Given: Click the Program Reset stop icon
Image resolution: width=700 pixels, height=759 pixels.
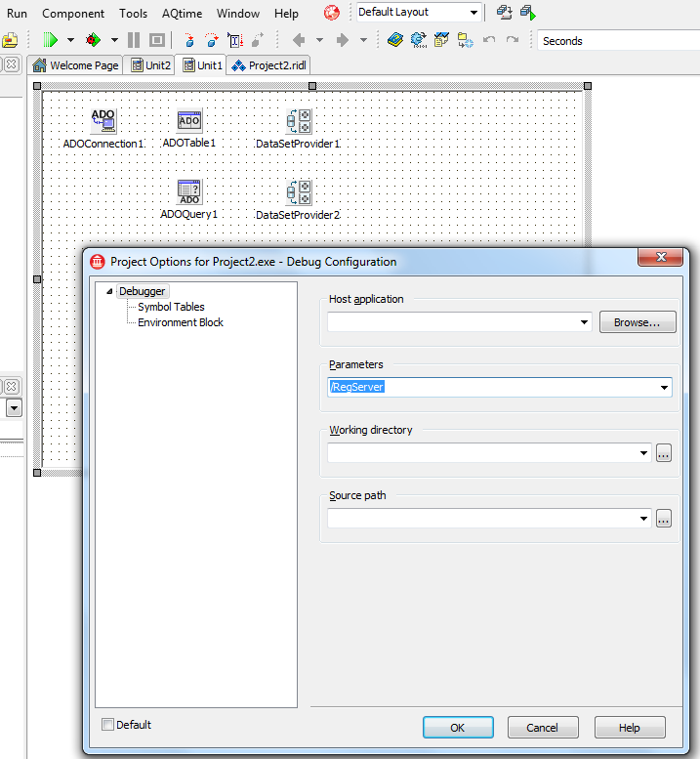Looking at the screenshot, I should tap(157, 40).
